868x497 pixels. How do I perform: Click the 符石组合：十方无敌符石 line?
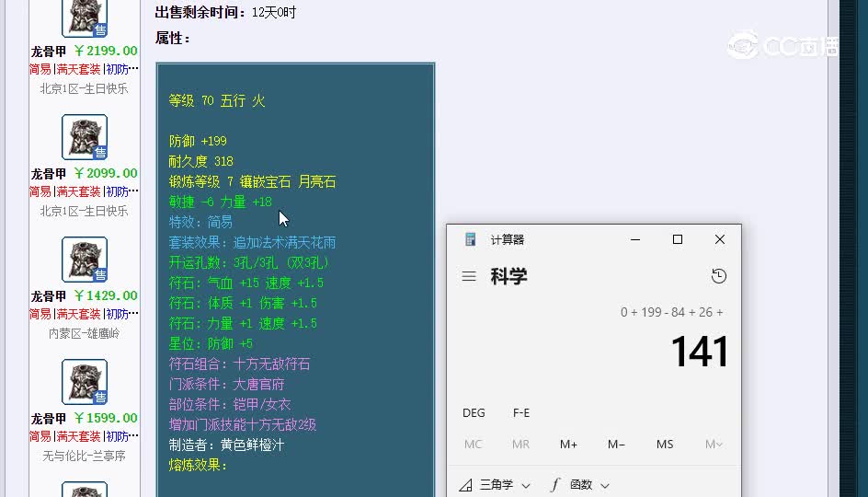[239, 364]
